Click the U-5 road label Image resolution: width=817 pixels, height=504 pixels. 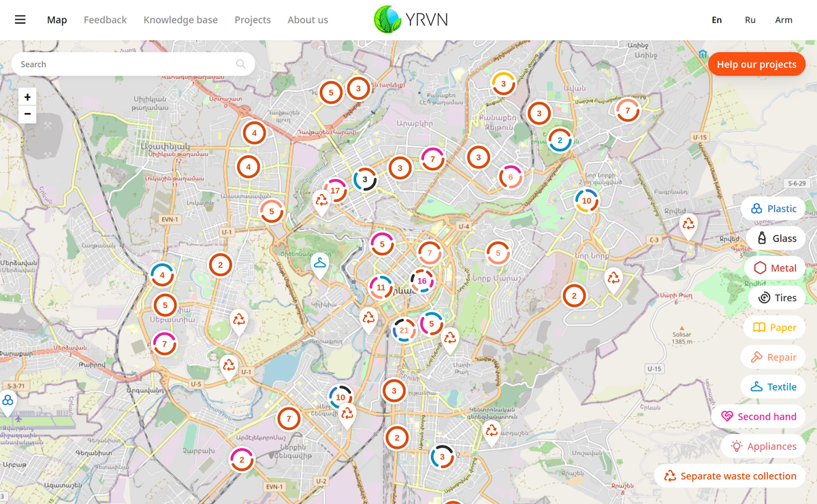pyautogui.click(x=196, y=384)
